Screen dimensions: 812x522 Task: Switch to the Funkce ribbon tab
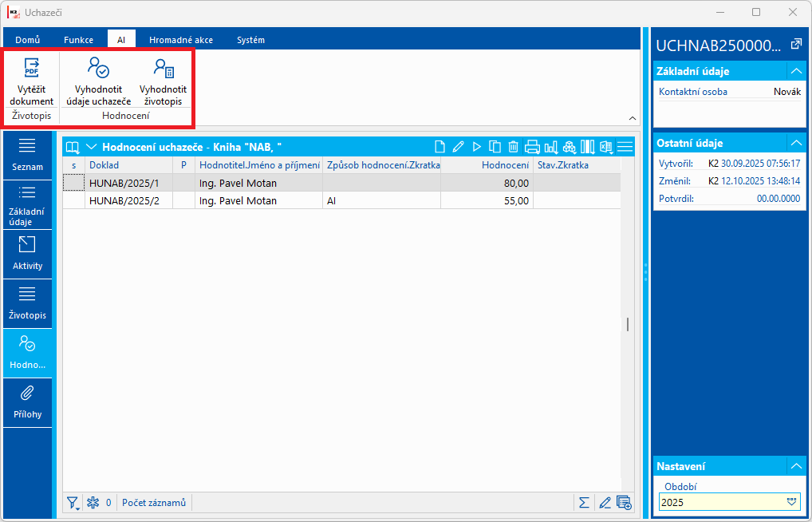[x=79, y=39]
